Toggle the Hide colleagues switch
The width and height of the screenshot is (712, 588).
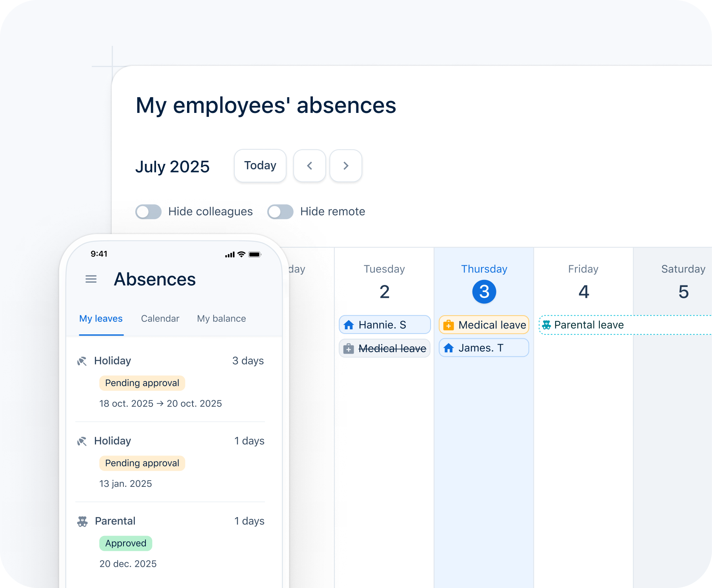[148, 212]
